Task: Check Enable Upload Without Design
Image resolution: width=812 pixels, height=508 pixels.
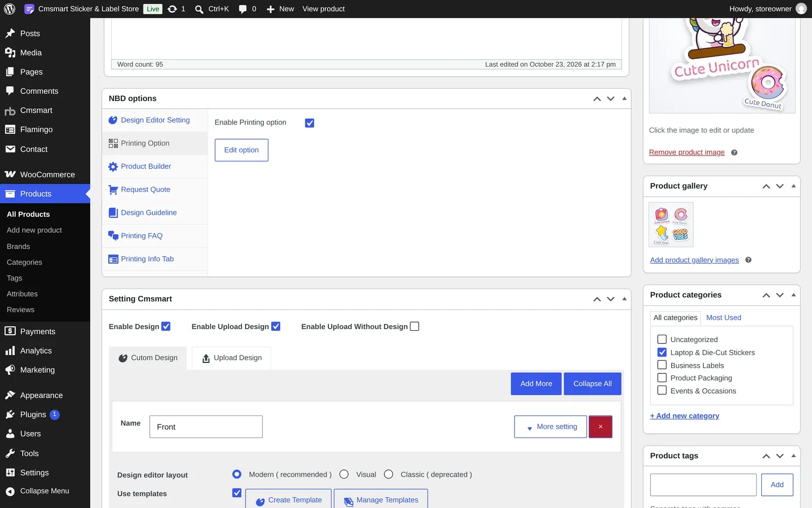Action: pos(415,326)
